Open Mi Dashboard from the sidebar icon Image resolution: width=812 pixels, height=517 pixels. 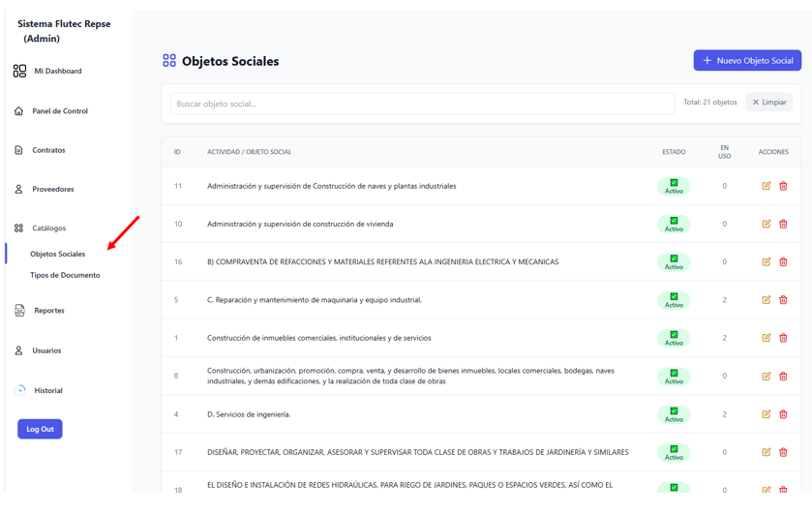click(x=19, y=71)
